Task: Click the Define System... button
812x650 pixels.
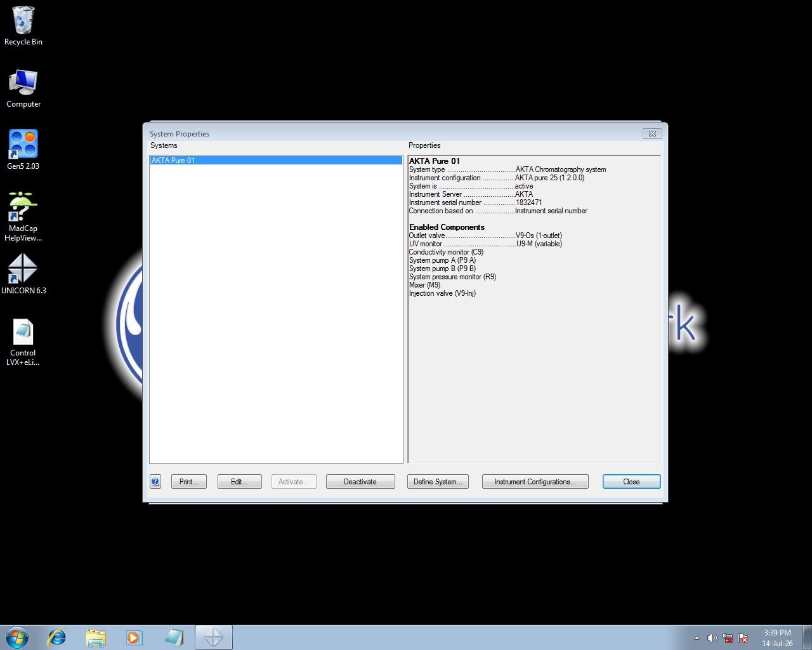Action: click(438, 482)
